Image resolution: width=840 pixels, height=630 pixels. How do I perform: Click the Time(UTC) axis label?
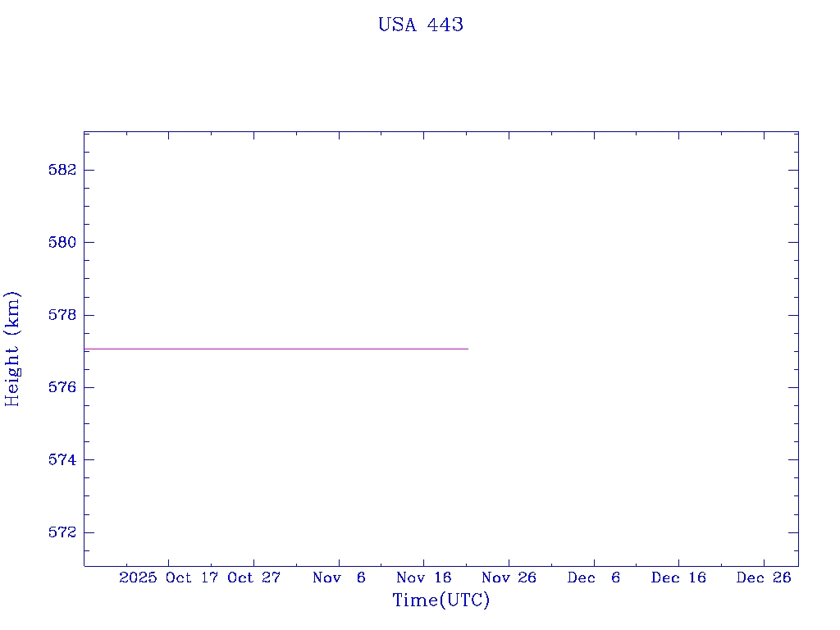[441, 600]
